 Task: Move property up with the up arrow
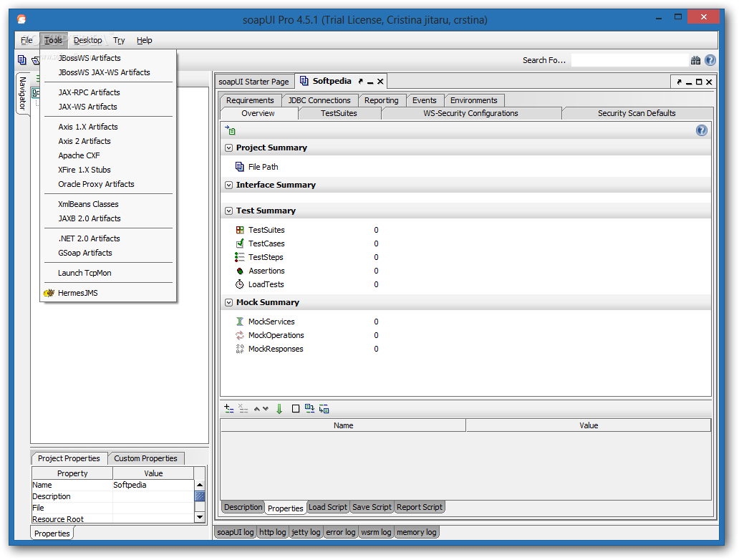pos(257,409)
